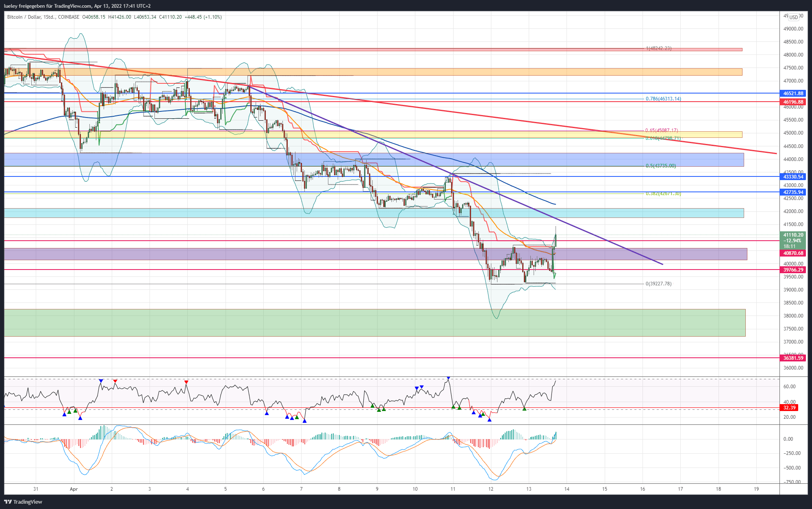This screenshot has height=509, width=812.
Task: Click the high value H41426.00
Action: (119, 17)
